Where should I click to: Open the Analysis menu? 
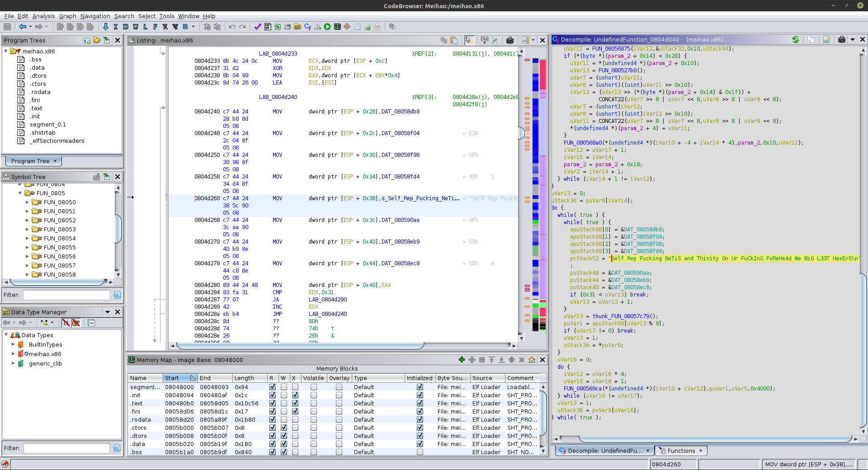(x=43, y=16)
